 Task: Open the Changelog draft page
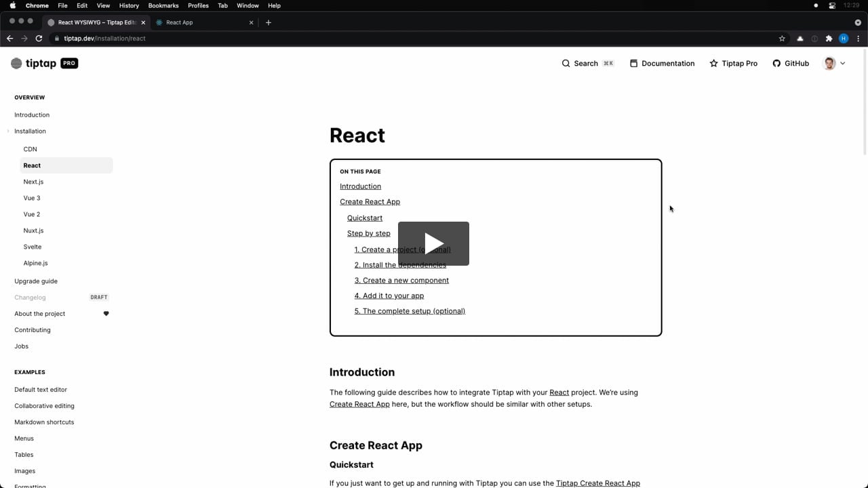pyautogui.click(x=30, y=298)
